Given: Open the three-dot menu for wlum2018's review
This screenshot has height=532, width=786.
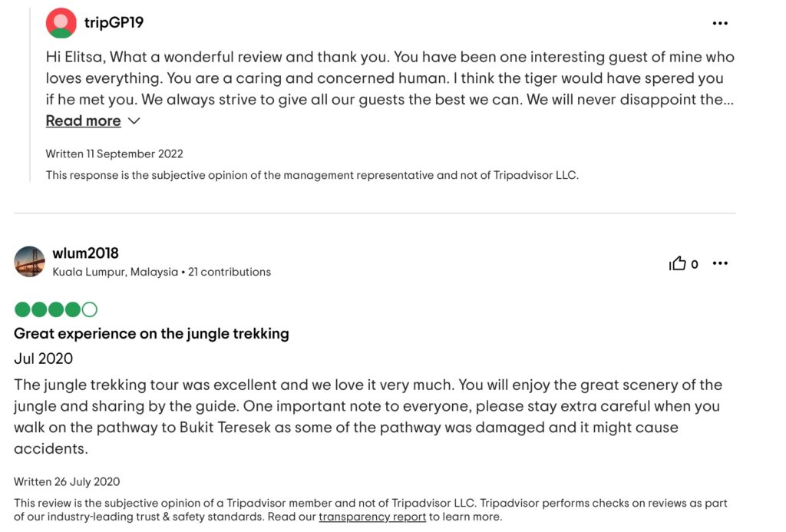Looking at the screenshot, I should [720, 263].
